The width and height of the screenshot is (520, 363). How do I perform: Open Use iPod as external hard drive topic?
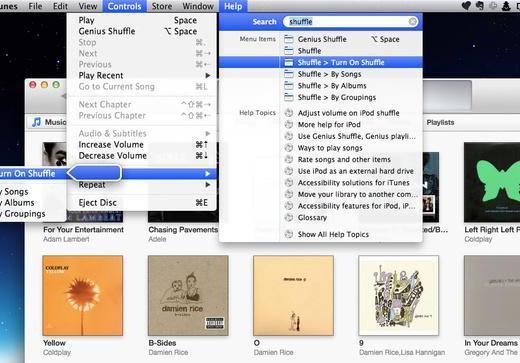pos(351,171)
